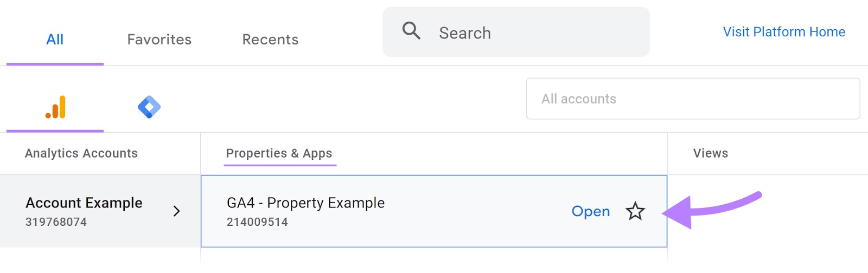Screen dimensions: 868x273
Task: Click the Open link for GA4 property
Action: click(590, 211)
